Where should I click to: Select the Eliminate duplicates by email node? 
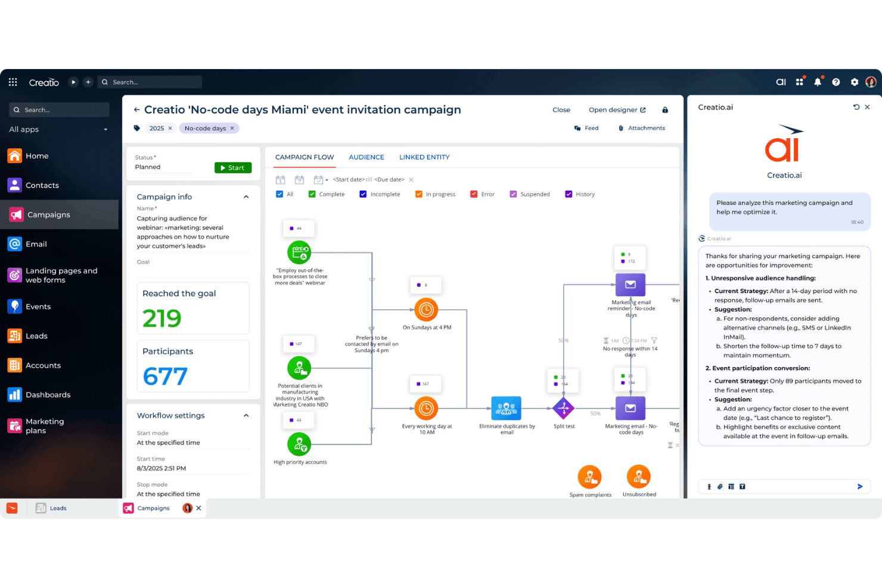506,408
